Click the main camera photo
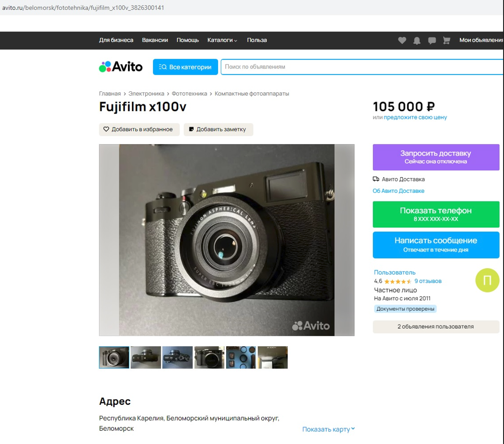Image resolution: width=504 pixels, height=444 pixels. pyautogui.click(x=227, y=240)
